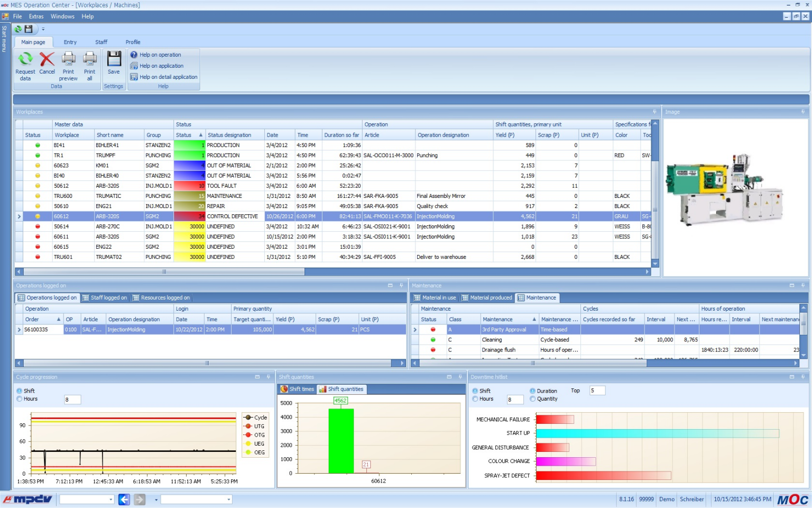Image resolution: width=812 pixels, height=508 pixels.
Task: Open the Extras menu
Action: click(36, 16)
